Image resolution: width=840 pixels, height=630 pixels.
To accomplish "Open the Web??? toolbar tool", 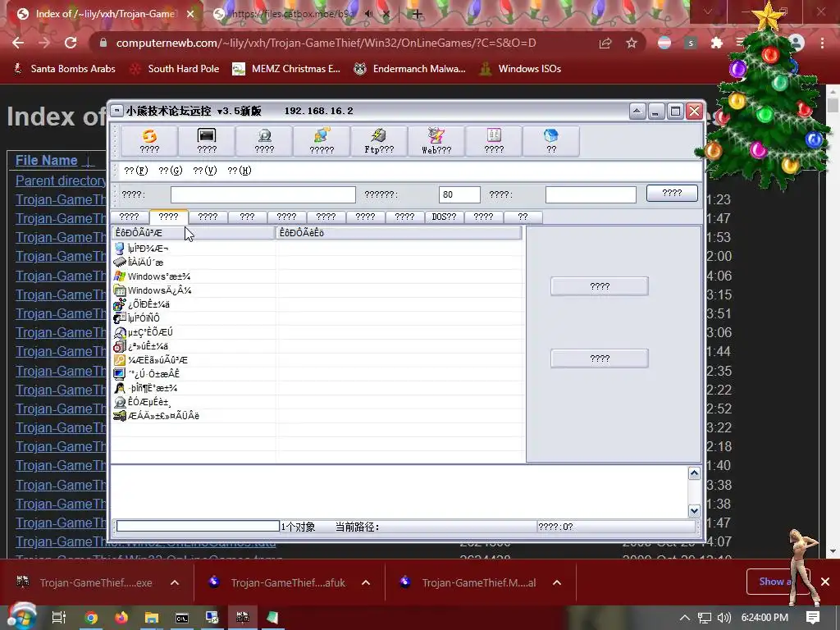I will (x=436, y=141).
